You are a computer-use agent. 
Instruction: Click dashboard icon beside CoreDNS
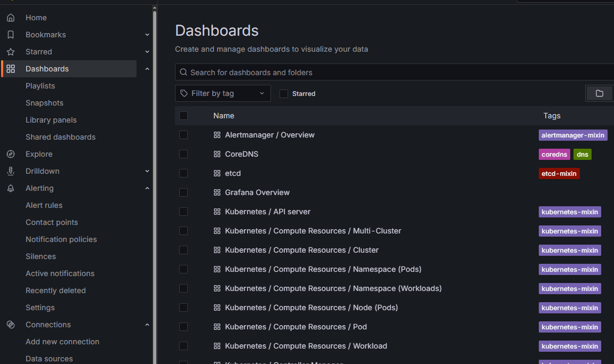click(x=217, y=154)
